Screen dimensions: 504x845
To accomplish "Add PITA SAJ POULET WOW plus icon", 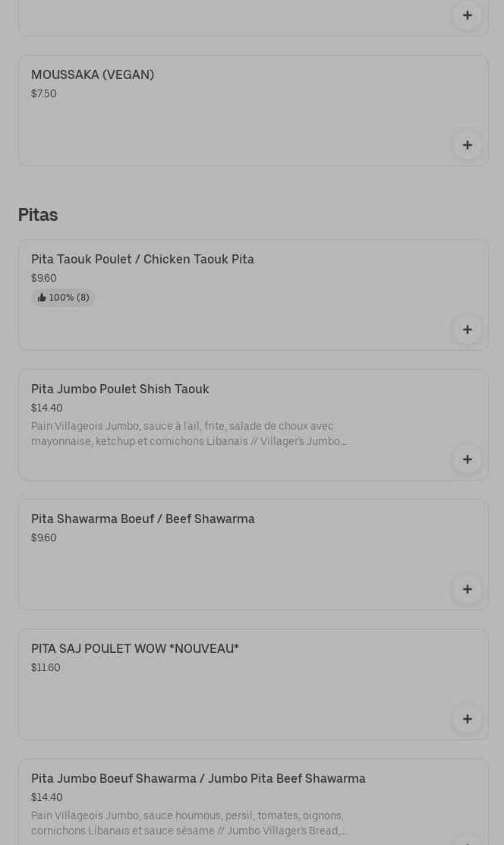I will coord(468,719).
